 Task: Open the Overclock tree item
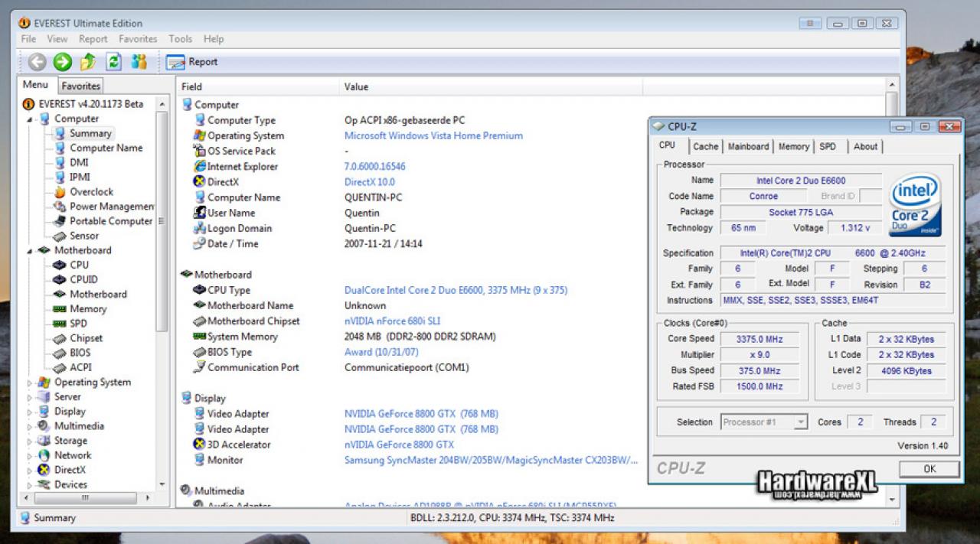pos(91,192)
